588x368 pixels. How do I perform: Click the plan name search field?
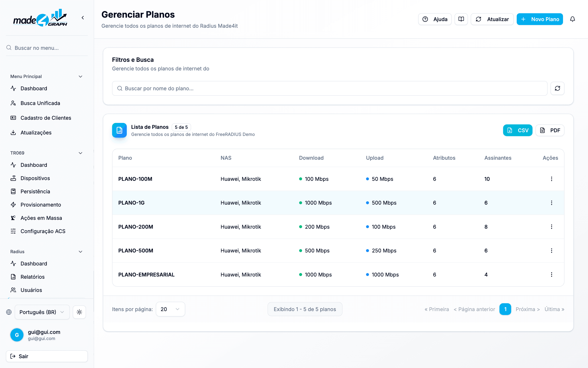click(330, 88)
